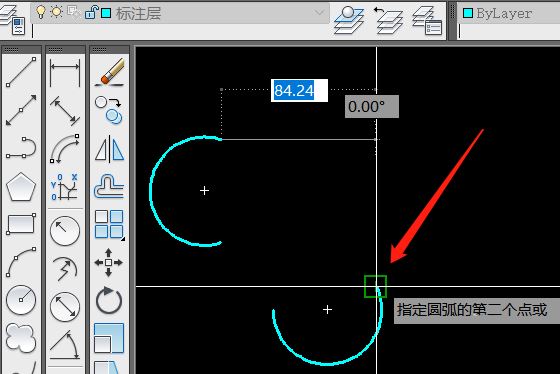560x374 pixels.
Task: Toggle layer on/off lightbulb
Action: [41, 12]
